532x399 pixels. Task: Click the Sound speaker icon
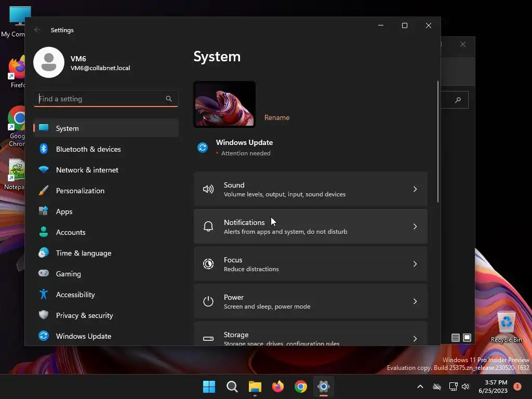tap(208, 189)
